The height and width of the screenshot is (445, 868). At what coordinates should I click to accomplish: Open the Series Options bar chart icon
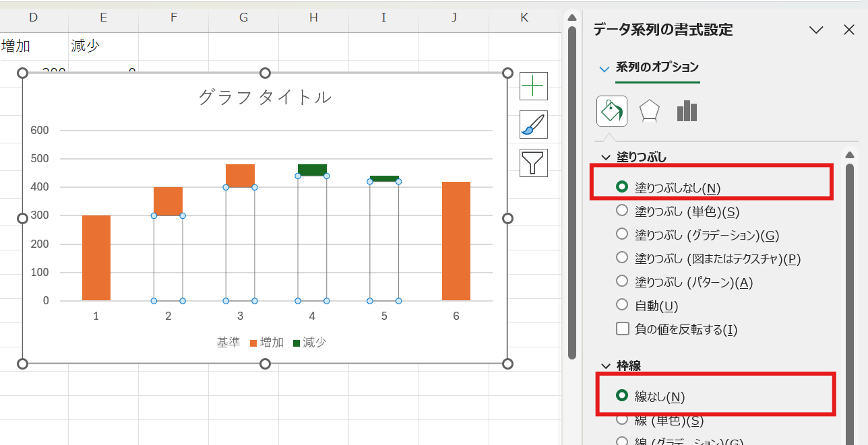coord(686,110)
